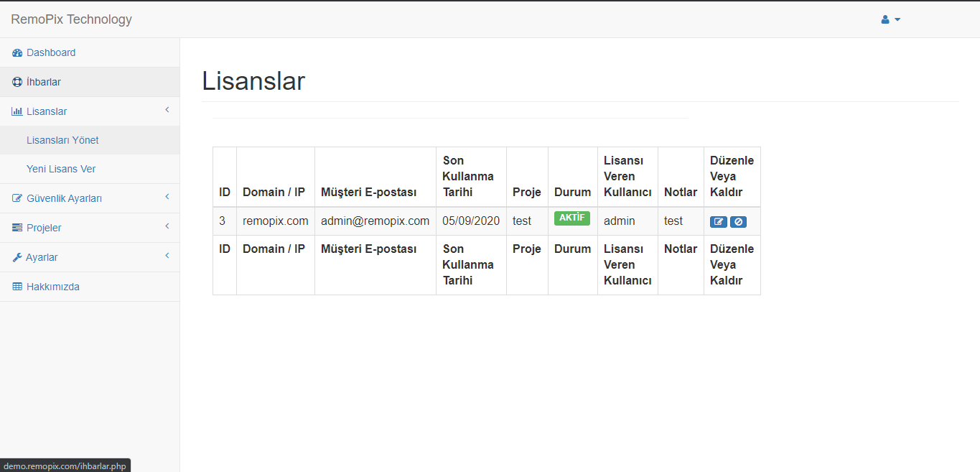Click the Güvenlik Ayarları edit icon
980x472 pixels.
17,199
